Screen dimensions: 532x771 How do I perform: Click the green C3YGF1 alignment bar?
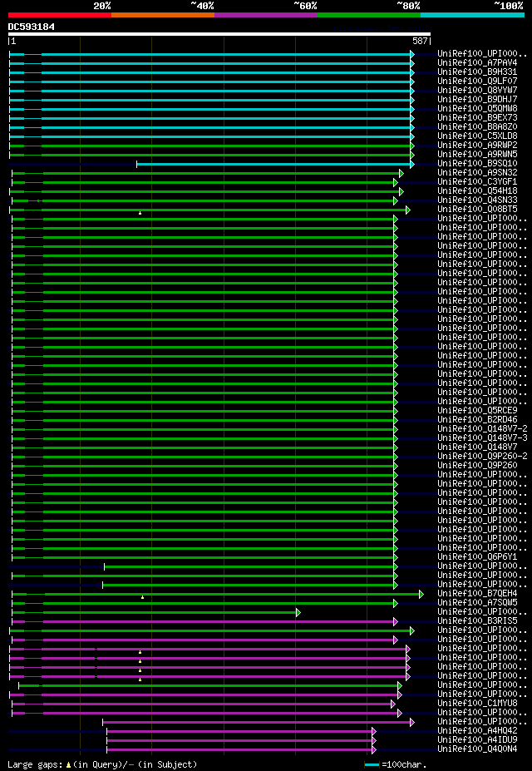(203, 182)
